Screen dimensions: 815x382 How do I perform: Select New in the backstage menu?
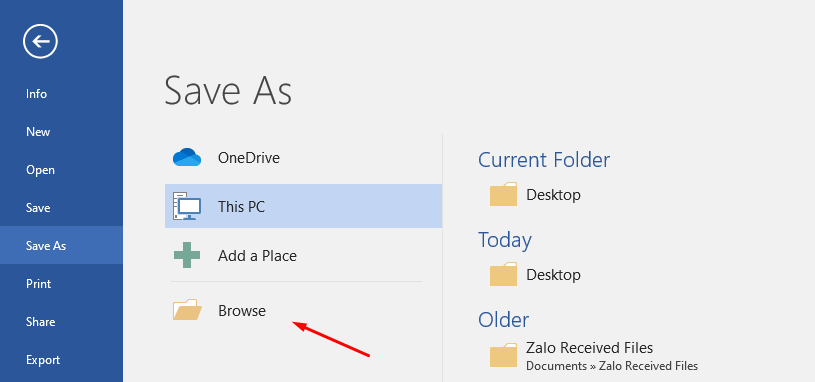point(38,132)
